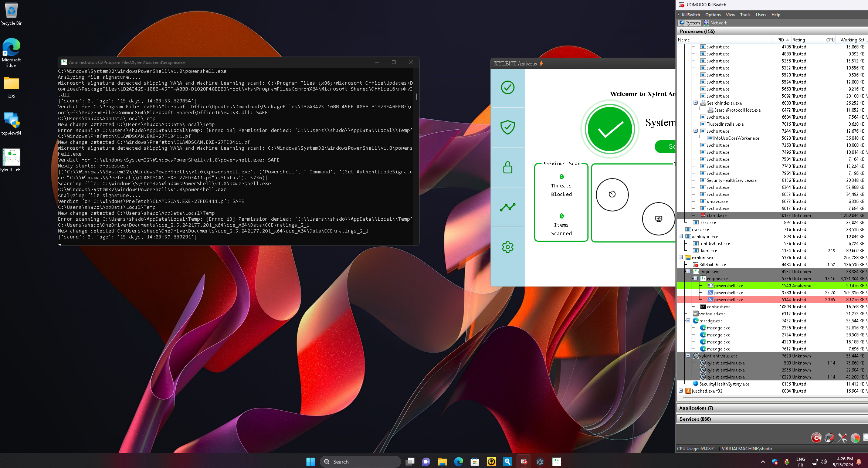The image size is (868, 468).
Task: Select the highlighted powershell.exe PID 1540 row
Action: pyautogui.click(x=728, y=285)
